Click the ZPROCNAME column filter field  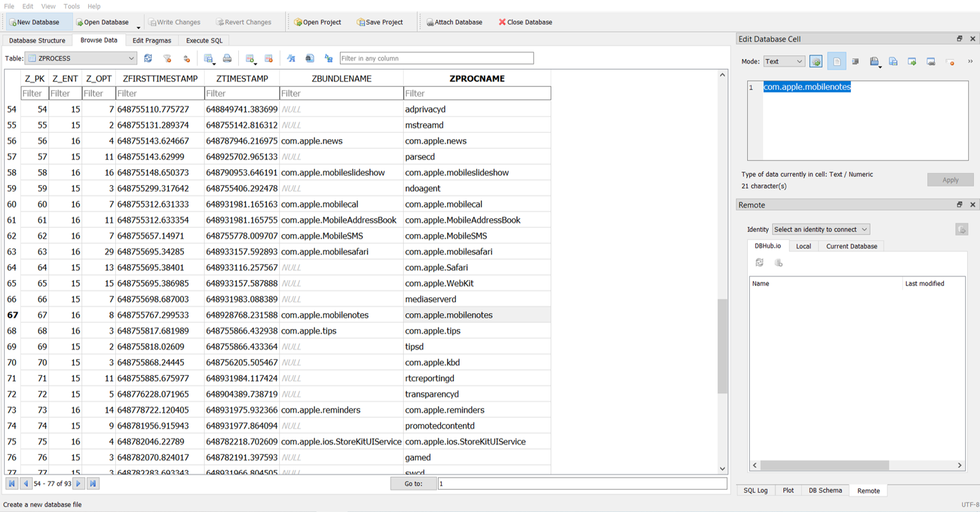(x=477, y=93)
